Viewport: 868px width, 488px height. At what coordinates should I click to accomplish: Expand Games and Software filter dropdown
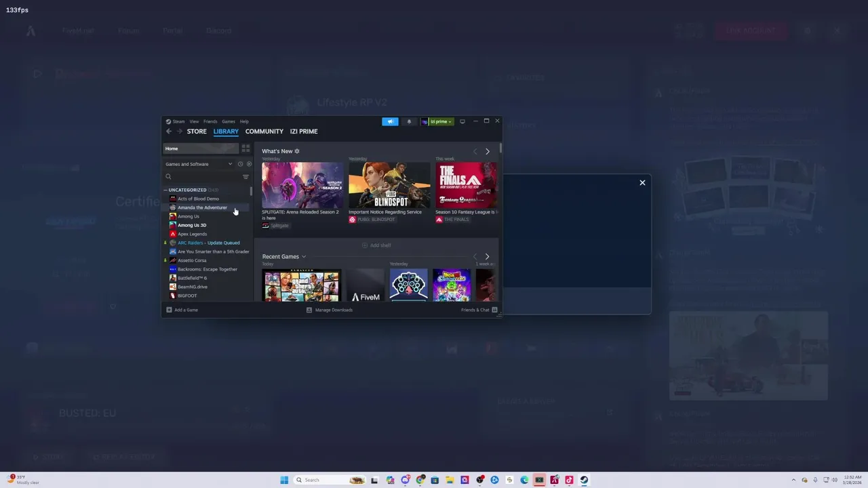coord(230,164)
